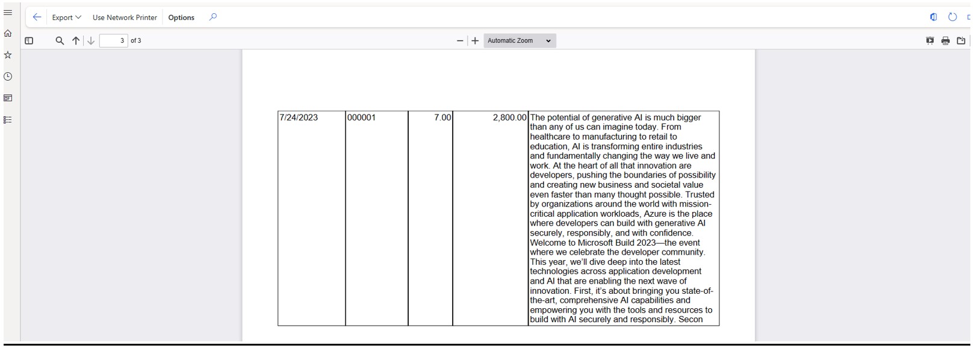
Task: Select the amount cell 2,800.00
Action: coord(491,219)
